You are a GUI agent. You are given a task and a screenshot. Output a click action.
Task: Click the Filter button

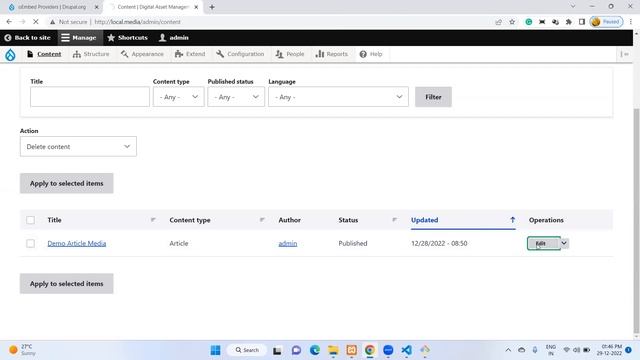(433, 97)
